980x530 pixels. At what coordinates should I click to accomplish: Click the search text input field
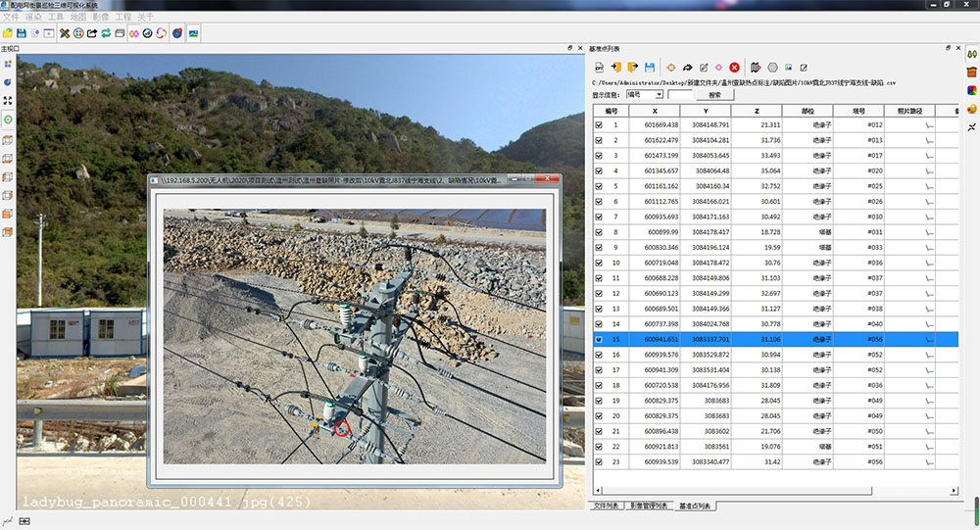(679, 95)
